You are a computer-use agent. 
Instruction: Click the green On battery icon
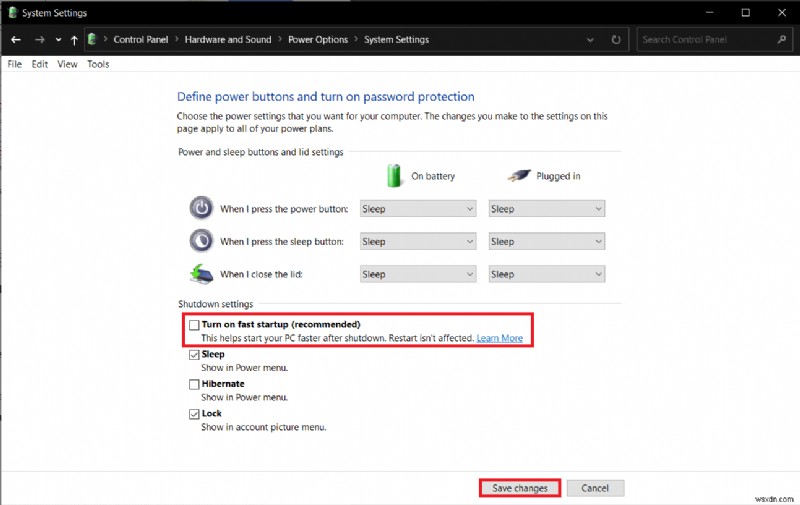tap(394, 175)
